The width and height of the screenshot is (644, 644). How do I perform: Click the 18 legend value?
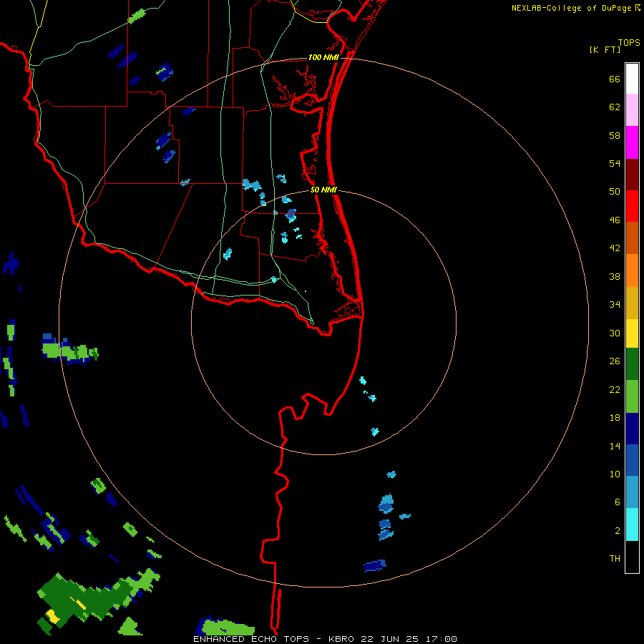[615, 418]
